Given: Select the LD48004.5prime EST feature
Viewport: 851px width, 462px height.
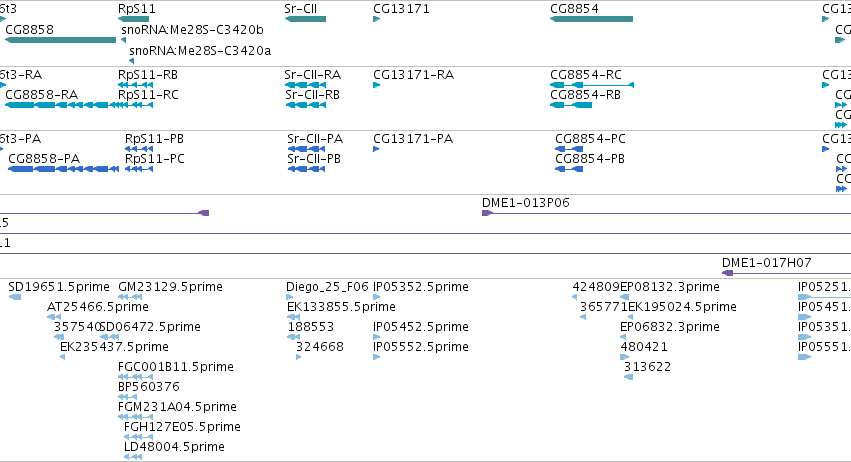Looking at the screenshot, I should pyautogui.click(x=133, y=457).
